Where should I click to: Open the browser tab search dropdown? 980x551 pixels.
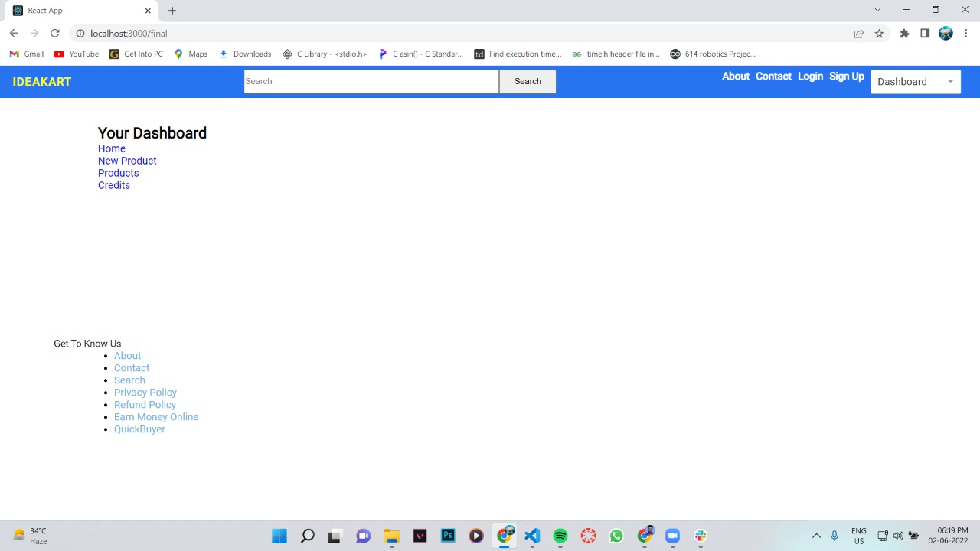tap(877, 10)
